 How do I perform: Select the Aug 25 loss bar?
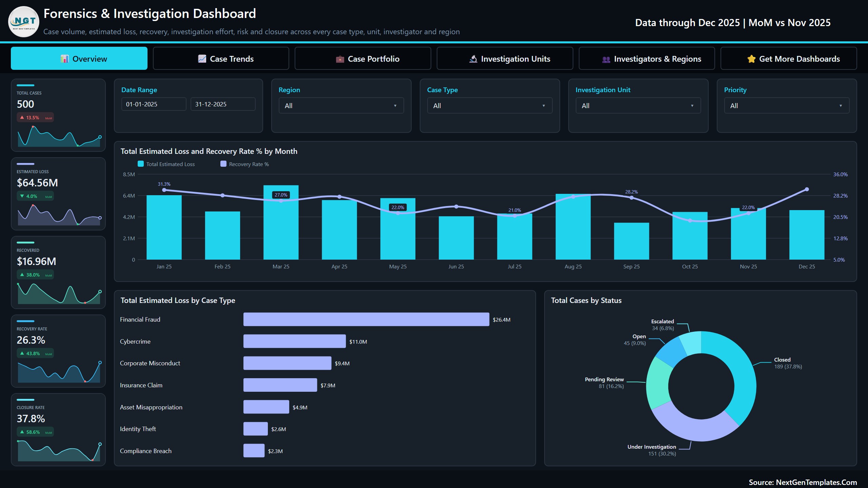click(573, 227)
